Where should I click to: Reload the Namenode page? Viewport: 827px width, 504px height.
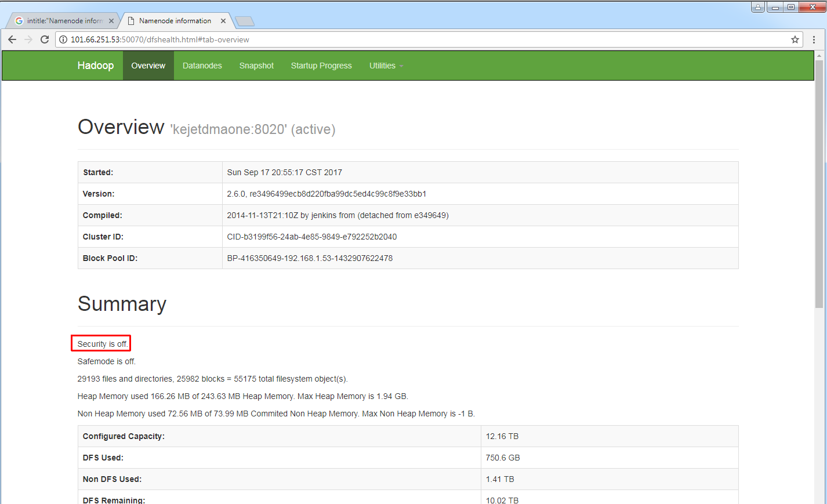click(x=45, y=39)
